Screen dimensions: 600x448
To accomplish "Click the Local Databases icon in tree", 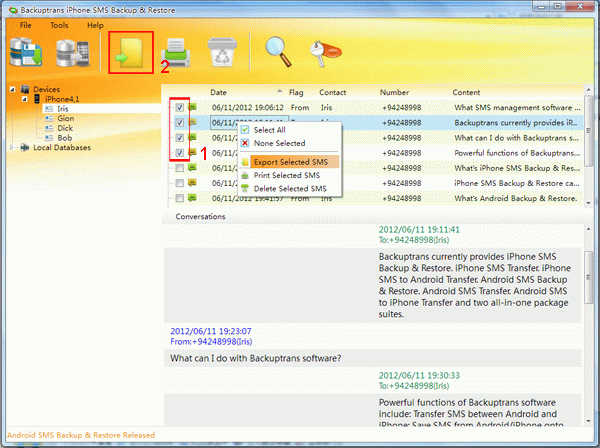I will tap(25, 147).
